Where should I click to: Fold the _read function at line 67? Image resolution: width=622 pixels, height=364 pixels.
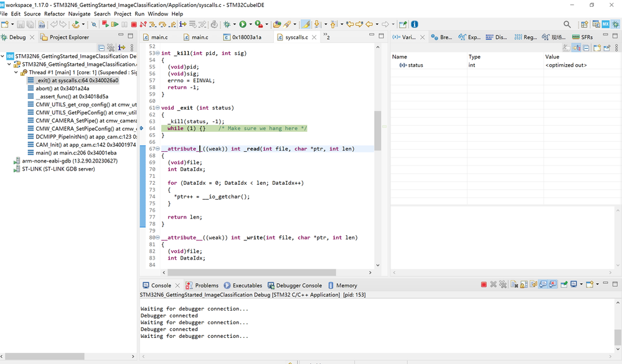(x=158, y=149)
